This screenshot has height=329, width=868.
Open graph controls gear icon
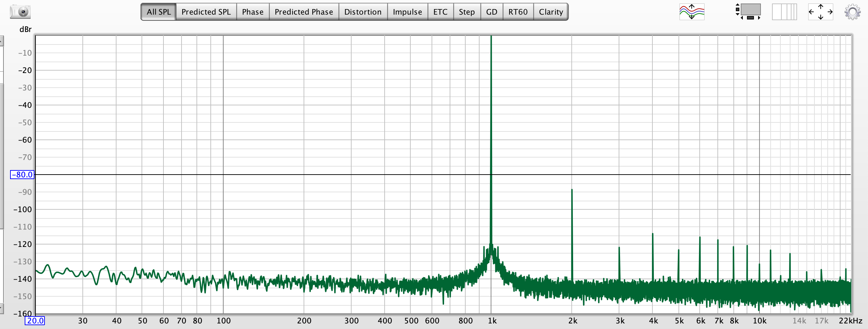click(x=853, y=12)
